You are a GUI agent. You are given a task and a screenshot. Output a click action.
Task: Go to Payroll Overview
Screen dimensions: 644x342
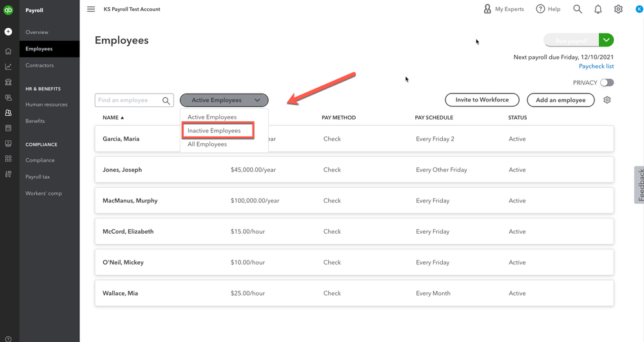(x=37, y=32)
